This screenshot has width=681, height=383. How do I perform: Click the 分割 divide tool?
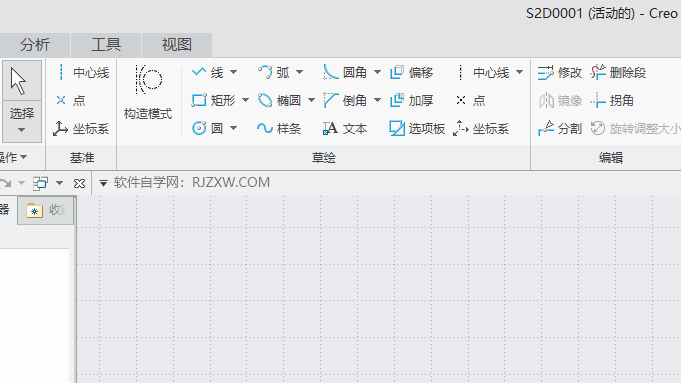pos(560,129)
